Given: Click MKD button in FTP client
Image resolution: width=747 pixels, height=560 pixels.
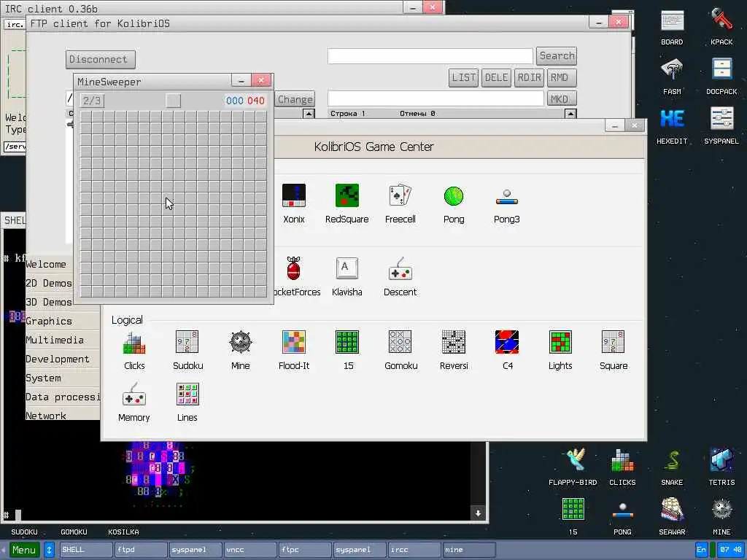Looking at the screenshot, I should pyautogui.click(x=562, y=99).
